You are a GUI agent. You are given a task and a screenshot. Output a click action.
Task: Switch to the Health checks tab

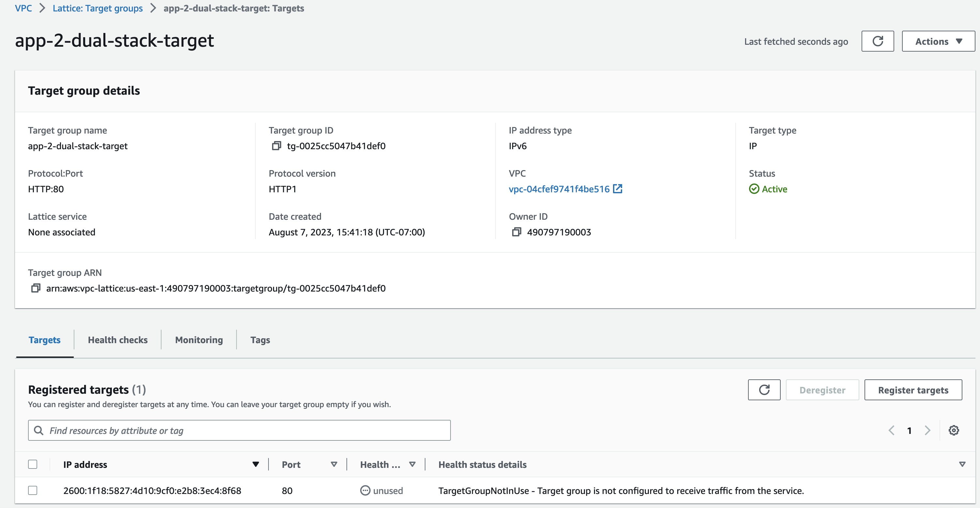117,340
